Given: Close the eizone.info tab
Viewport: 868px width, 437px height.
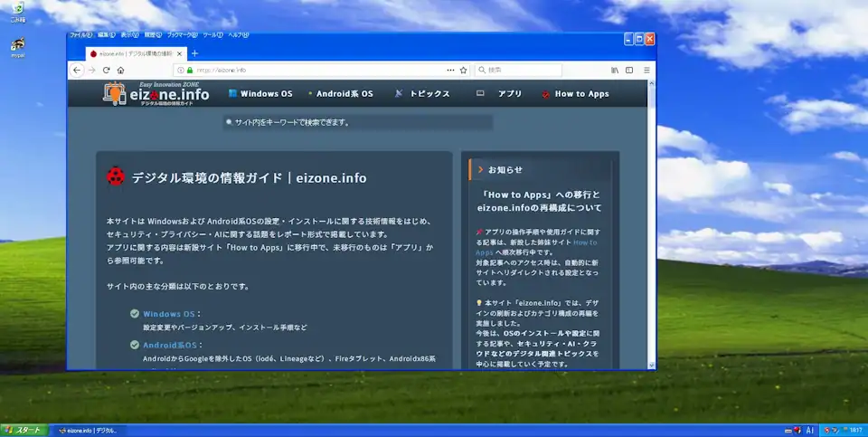Looking at the screenshot, I should [179, 53].
